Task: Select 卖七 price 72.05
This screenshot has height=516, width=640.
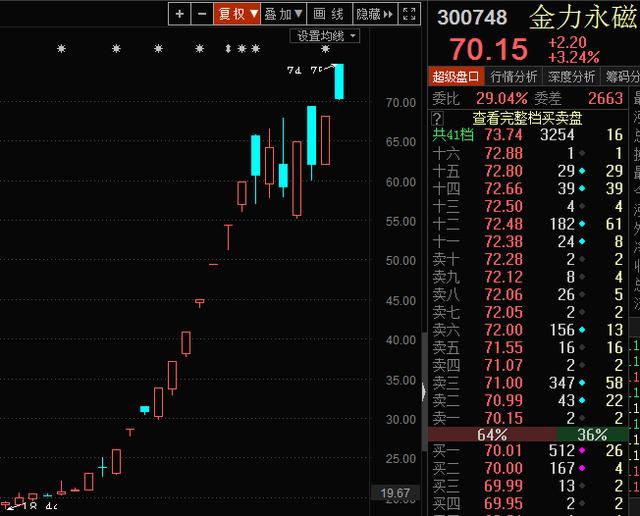Action: (503, 312)
